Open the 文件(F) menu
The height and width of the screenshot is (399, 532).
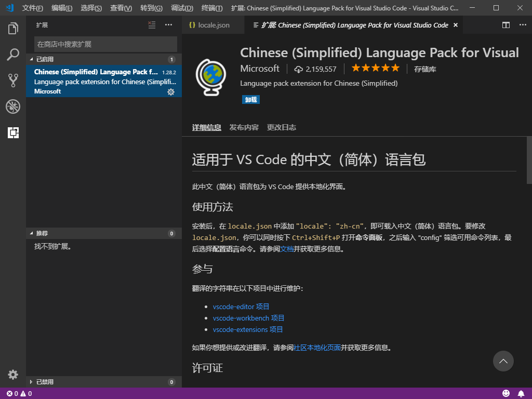point(32,8)
